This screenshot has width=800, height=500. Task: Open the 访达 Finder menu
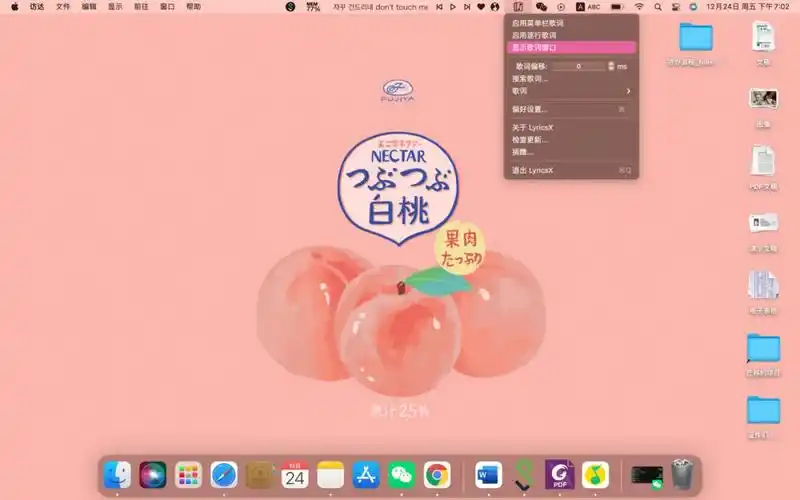[37, 7]
